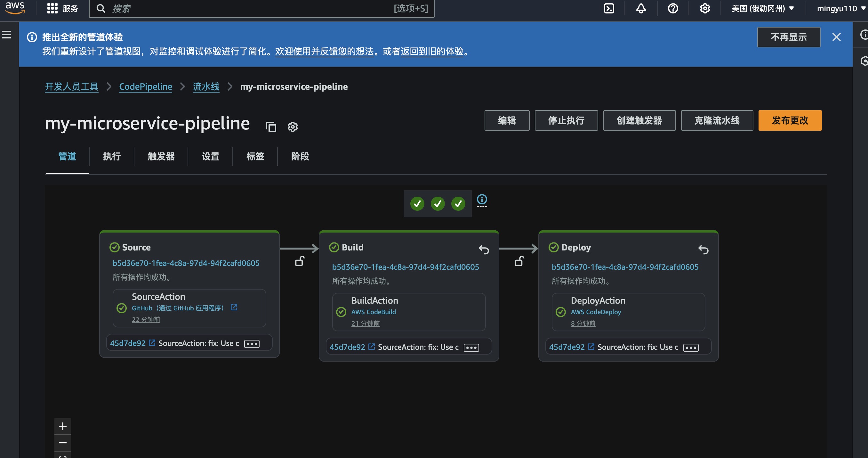Open the help question mark icon

[673, 8]
